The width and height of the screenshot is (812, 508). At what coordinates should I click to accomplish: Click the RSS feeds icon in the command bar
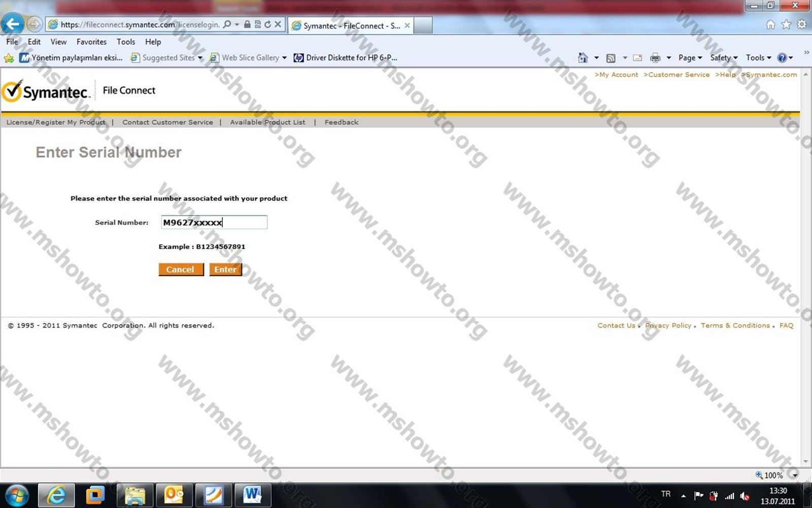611,58
